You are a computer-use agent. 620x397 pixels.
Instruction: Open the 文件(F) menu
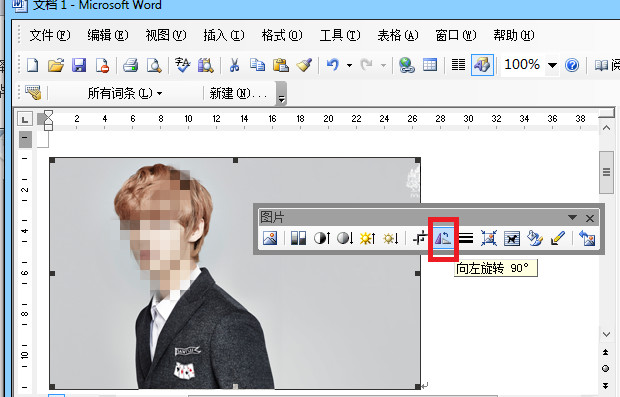coord(50,35)
